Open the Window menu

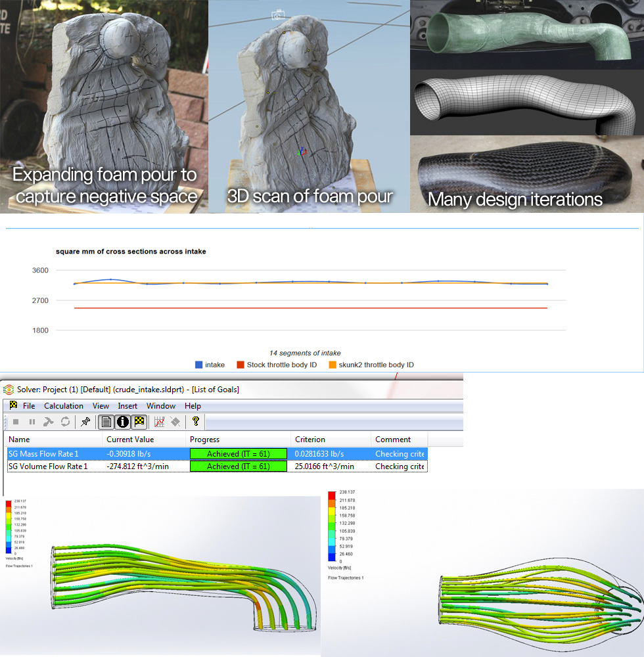(x=161, y=405)
